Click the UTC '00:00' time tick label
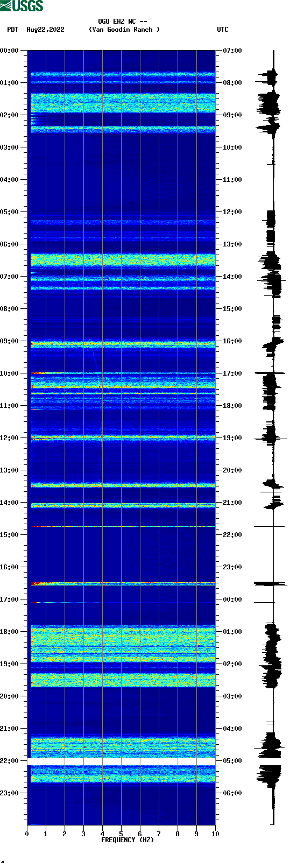 pyautogui.click(x=232, y=599)
